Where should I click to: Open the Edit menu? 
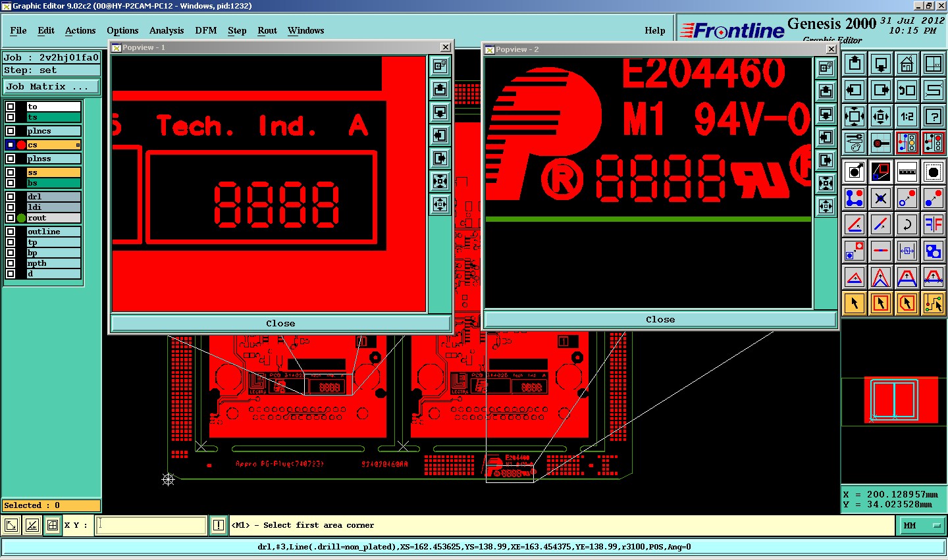point(46,30)
